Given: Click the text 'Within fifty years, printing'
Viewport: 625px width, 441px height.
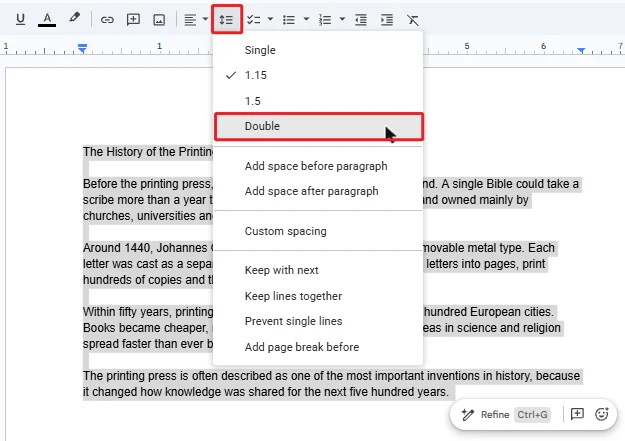Looking at the screenshot, I should tap(148, 312).
